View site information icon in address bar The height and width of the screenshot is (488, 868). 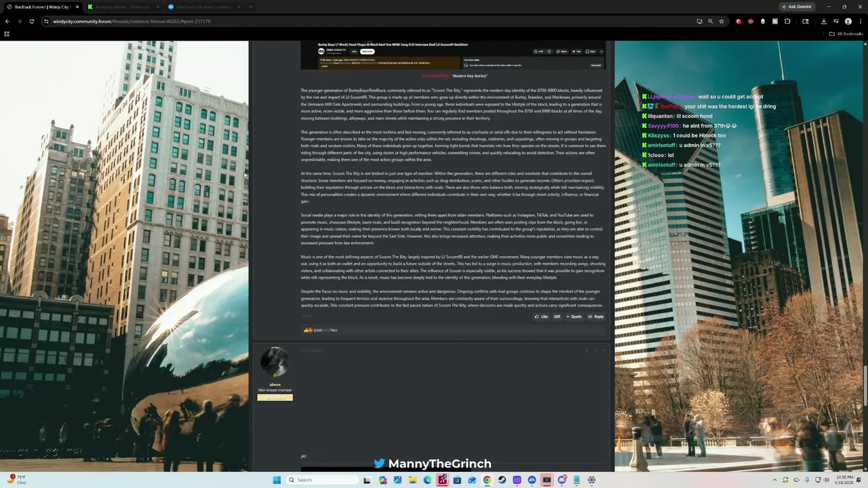pos(46,21)
